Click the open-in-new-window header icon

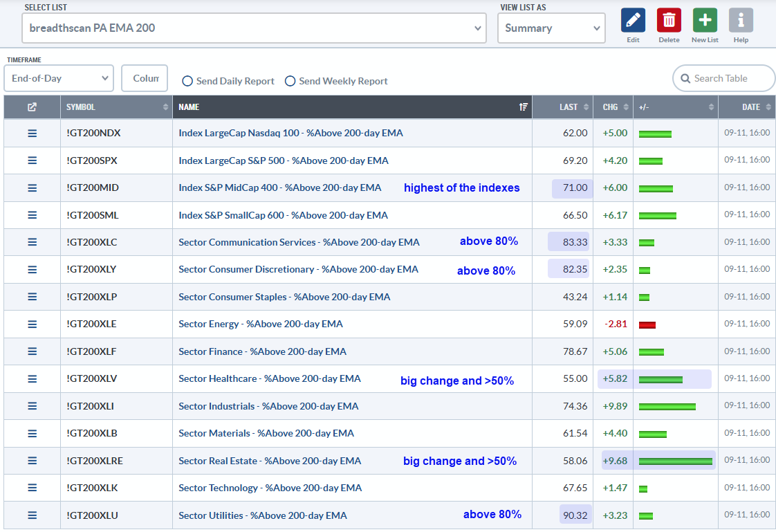coord(32,107)
